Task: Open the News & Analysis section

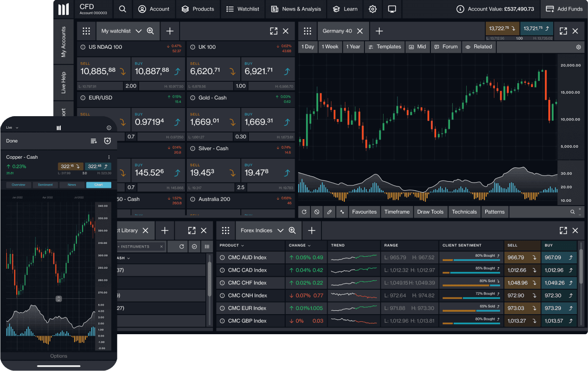Action: pyautogui.click(x=296, y=9)
